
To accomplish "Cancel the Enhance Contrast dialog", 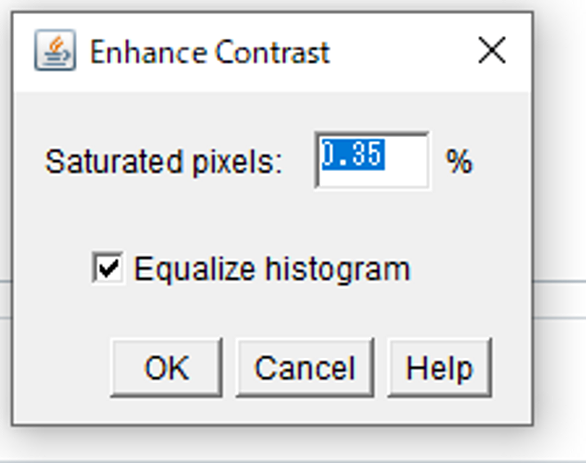I will coord(305,368).
